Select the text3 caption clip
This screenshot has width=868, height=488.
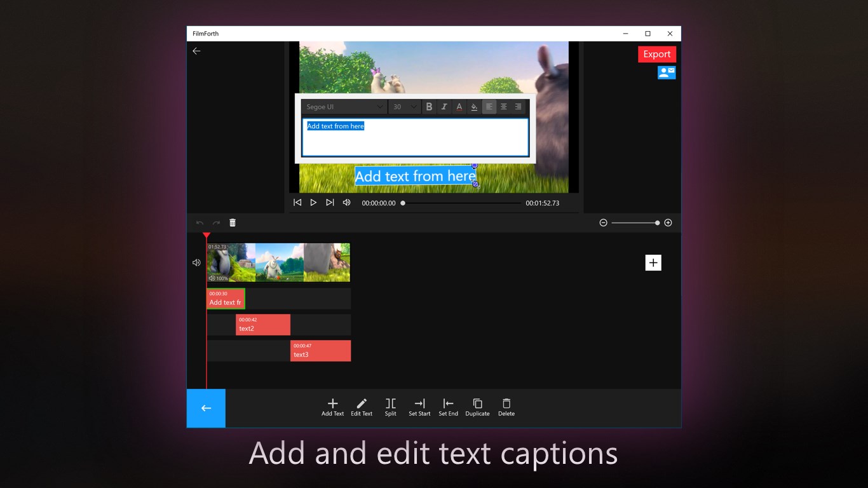(x=320, y=351)
